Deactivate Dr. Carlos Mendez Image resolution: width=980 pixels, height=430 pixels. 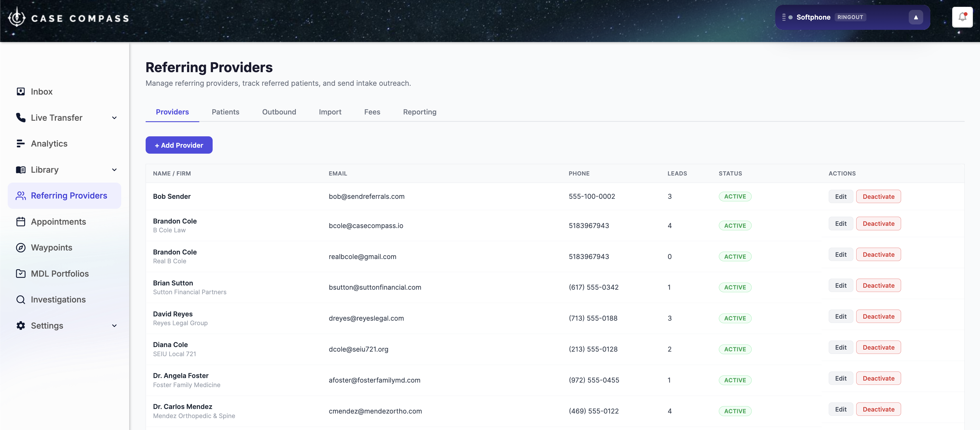click(878, 409)
